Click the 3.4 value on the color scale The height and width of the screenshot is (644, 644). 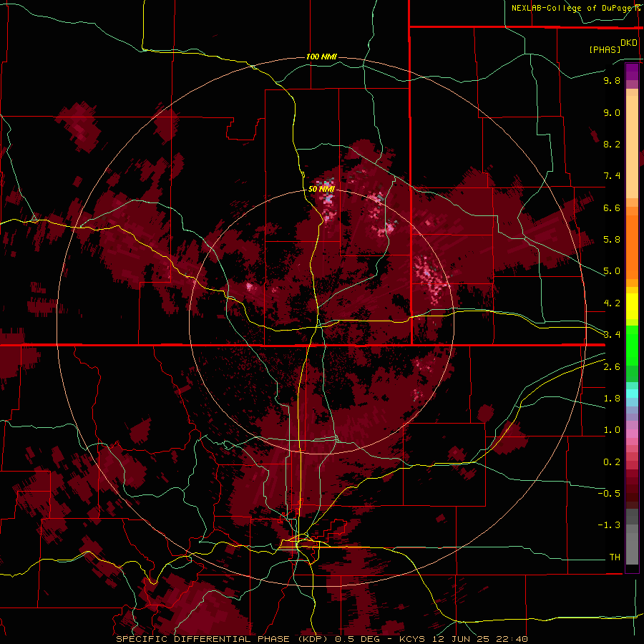[x=612, y=335]
